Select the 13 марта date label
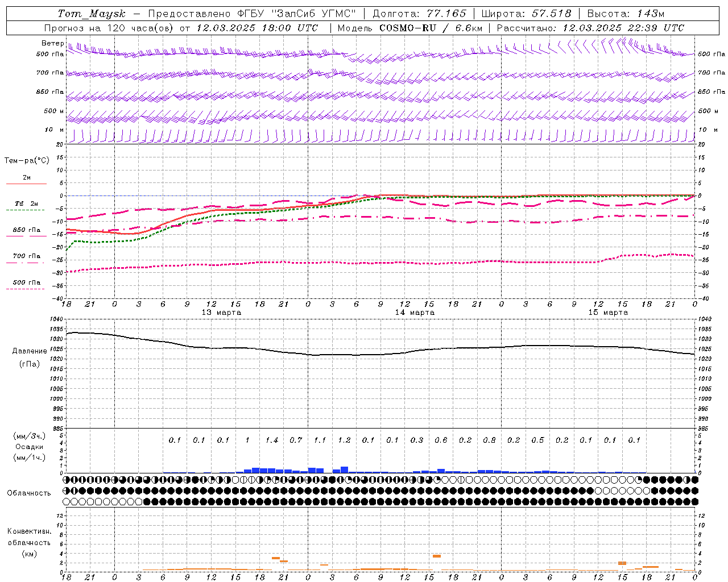This screenshot has height=582, width=728. click(221, 312)
